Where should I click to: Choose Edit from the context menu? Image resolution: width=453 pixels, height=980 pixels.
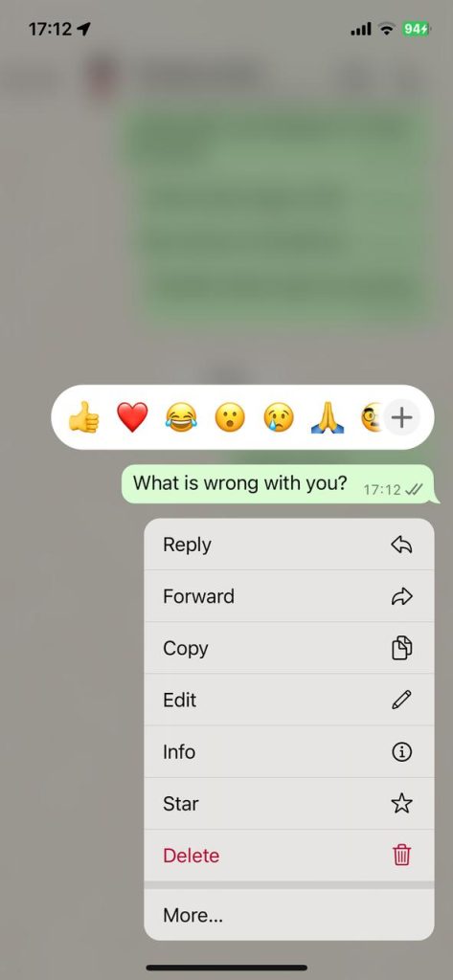point(289,700)
